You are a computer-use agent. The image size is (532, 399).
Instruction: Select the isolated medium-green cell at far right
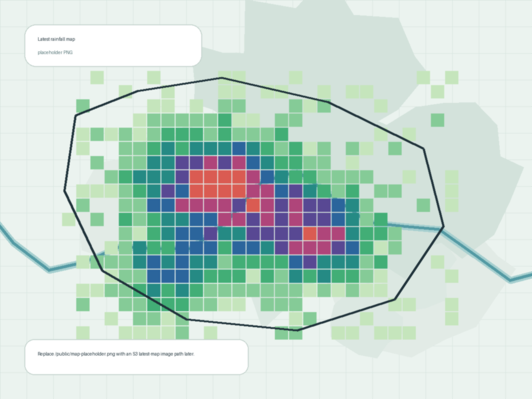[437, 120]
